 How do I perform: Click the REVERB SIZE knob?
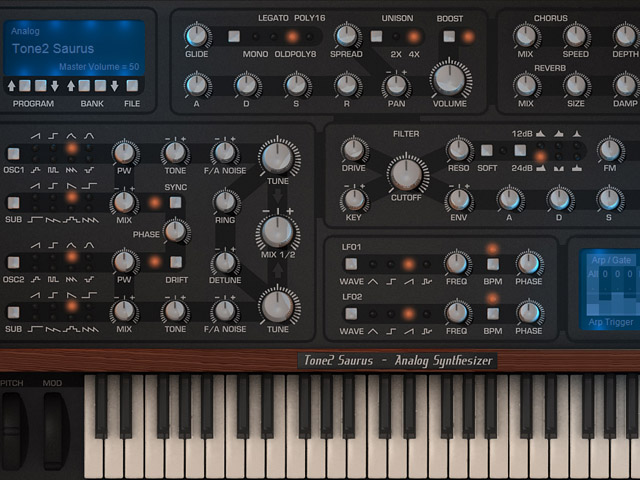[576, 85]
